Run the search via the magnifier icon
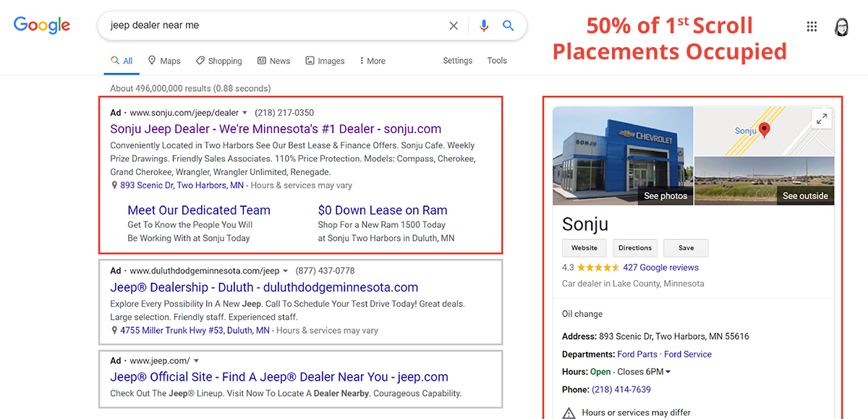Image resolution: width=868 pixels, height=419 pixels. (509, 25)
